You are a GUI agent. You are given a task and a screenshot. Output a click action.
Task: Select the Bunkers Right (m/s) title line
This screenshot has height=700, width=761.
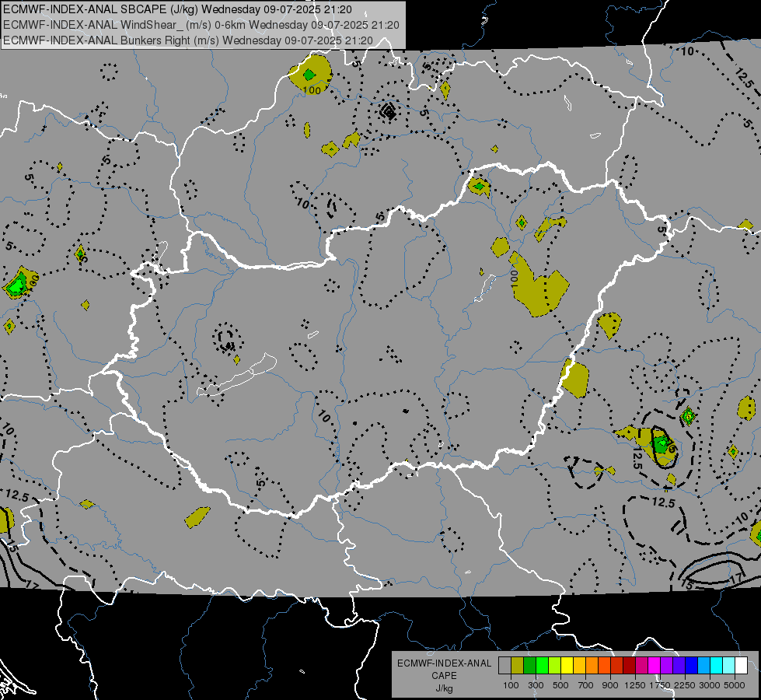pos(188,40)
